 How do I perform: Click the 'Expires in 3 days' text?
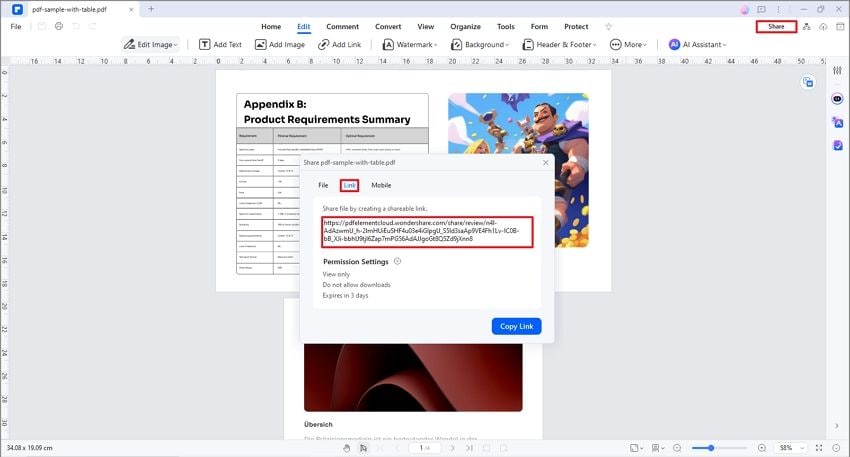pos(345,295)
